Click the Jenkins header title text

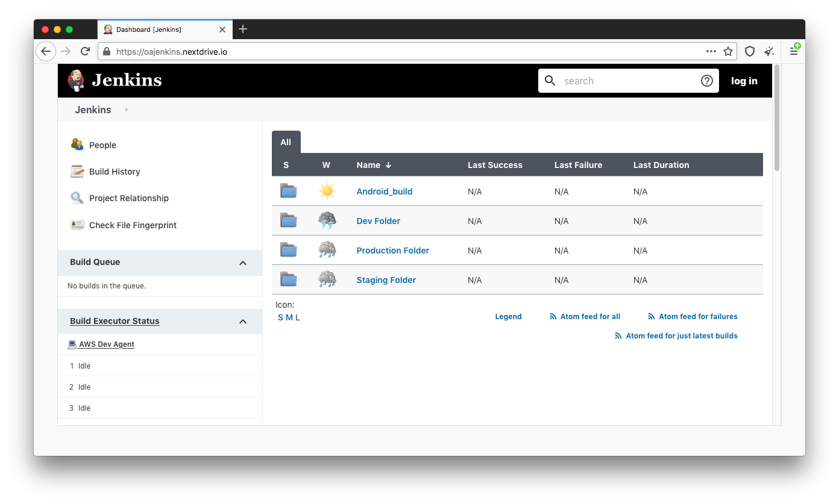click(127, 80)
